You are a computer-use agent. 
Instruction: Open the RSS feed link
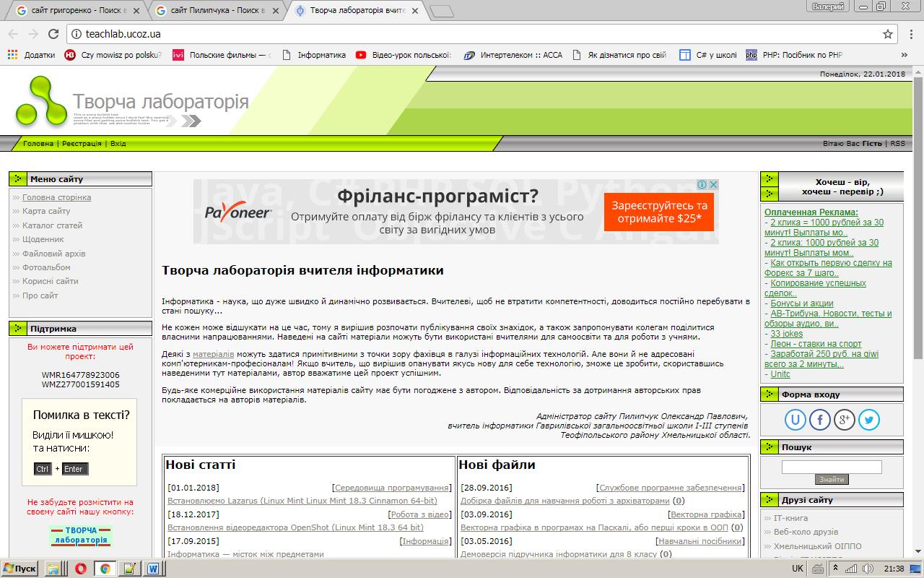coord(897,144)
